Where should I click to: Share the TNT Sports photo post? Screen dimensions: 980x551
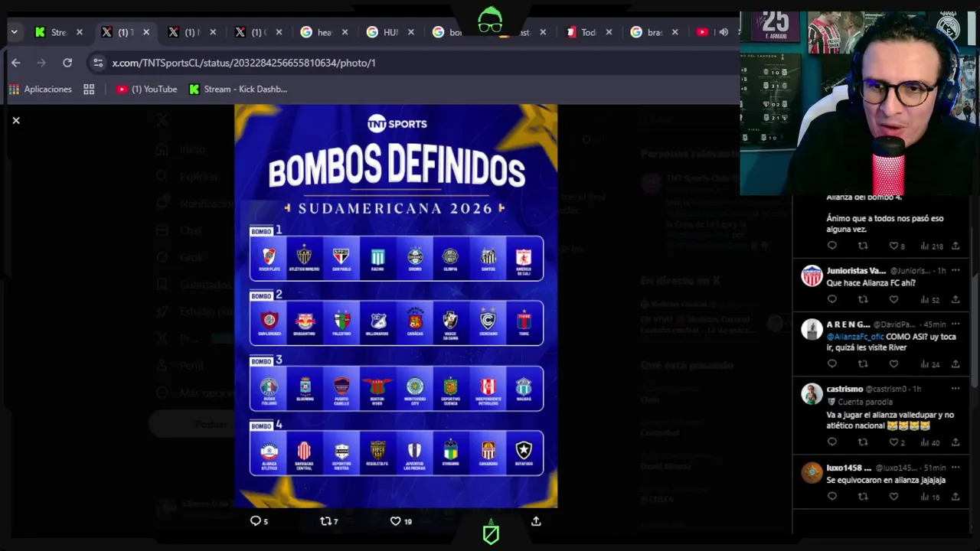tap(536, 521)
